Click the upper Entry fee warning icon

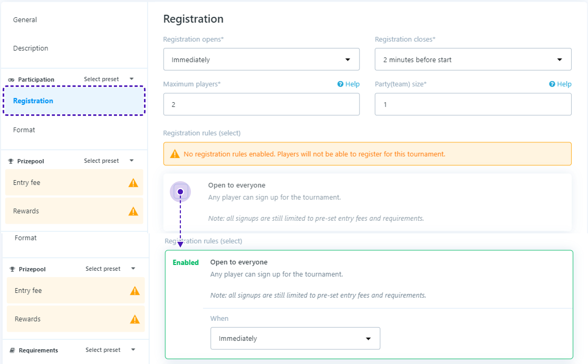click(x=133, y=183)
